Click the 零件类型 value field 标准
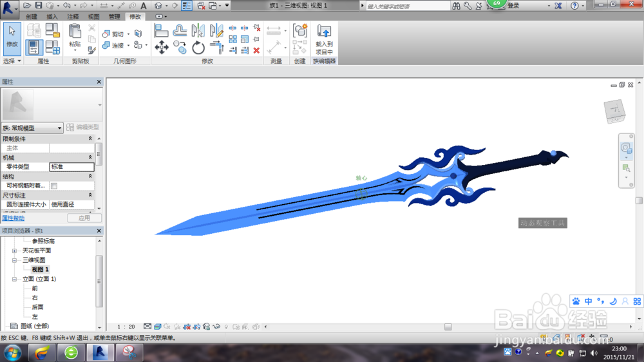The image size is (644, 362). click(71, 167)
